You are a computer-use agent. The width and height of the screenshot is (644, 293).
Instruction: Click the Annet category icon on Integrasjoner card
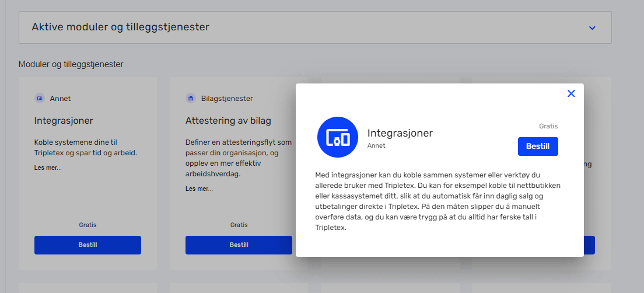click(40, 99)
